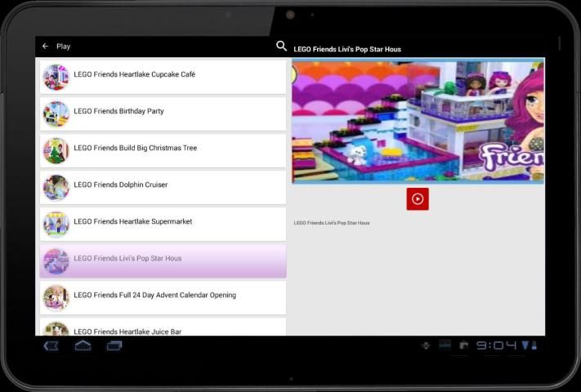Screen dimensions: 581x392
Task: Select LEGO Friends Heartlake Juice Bar
Action: (127, 331)
